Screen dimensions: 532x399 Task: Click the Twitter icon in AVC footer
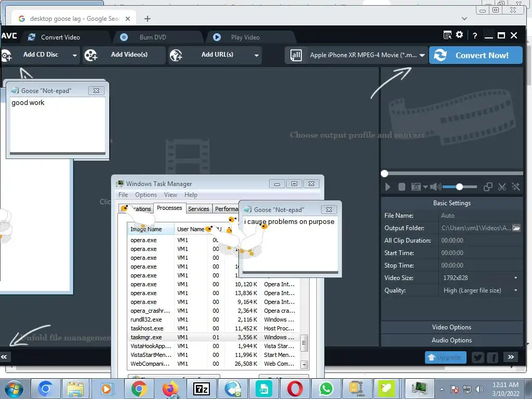478,357
